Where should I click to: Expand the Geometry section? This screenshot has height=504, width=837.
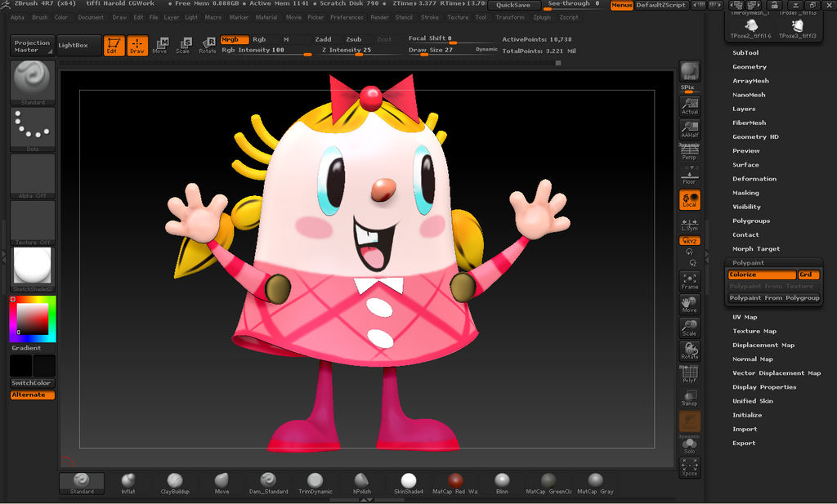pyautogui.click(x=750, y=67)
